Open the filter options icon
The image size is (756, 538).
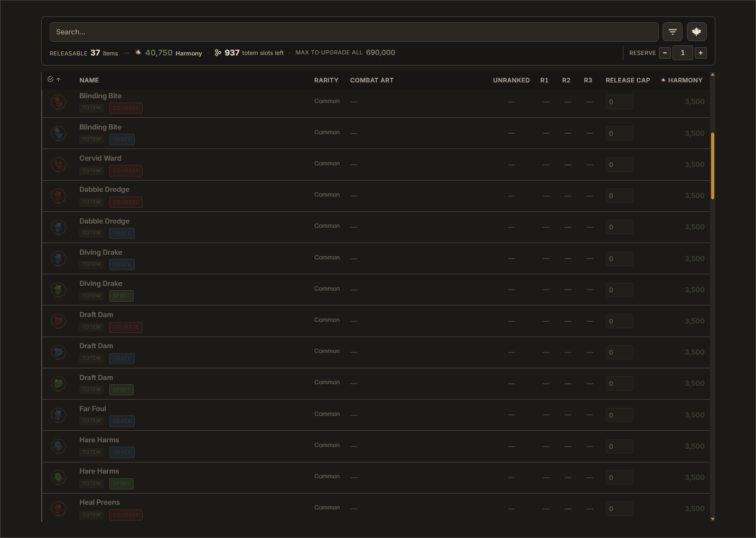673,32
